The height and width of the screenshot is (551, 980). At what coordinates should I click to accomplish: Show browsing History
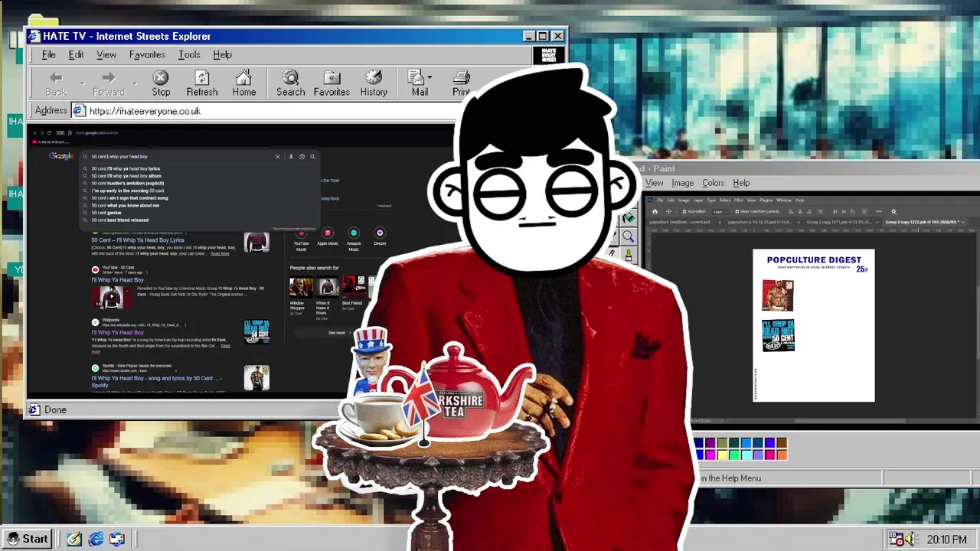pos(374,83)
